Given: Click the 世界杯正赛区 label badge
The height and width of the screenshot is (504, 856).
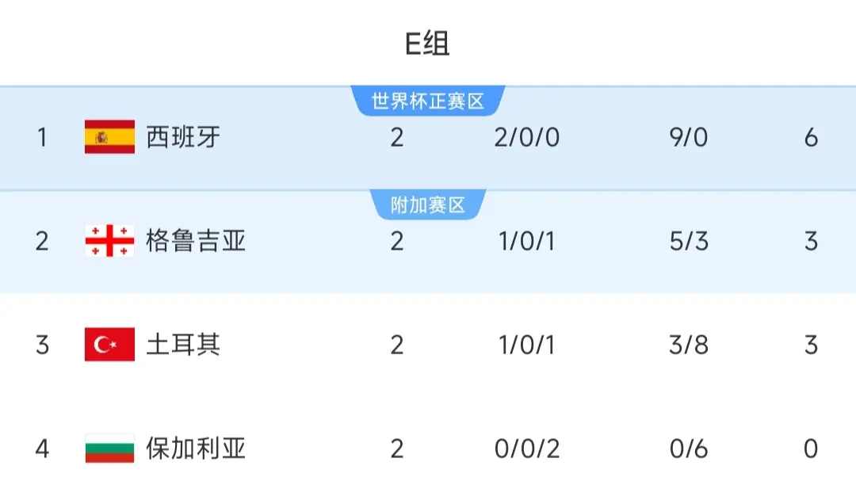Looking at the screenshot, I should click(428, 101).
